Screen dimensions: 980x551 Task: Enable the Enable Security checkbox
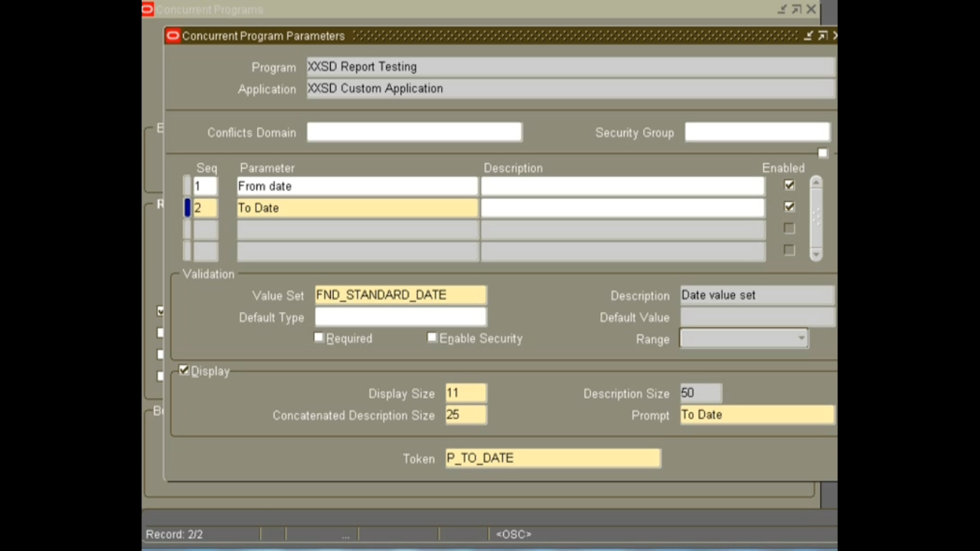432,337
